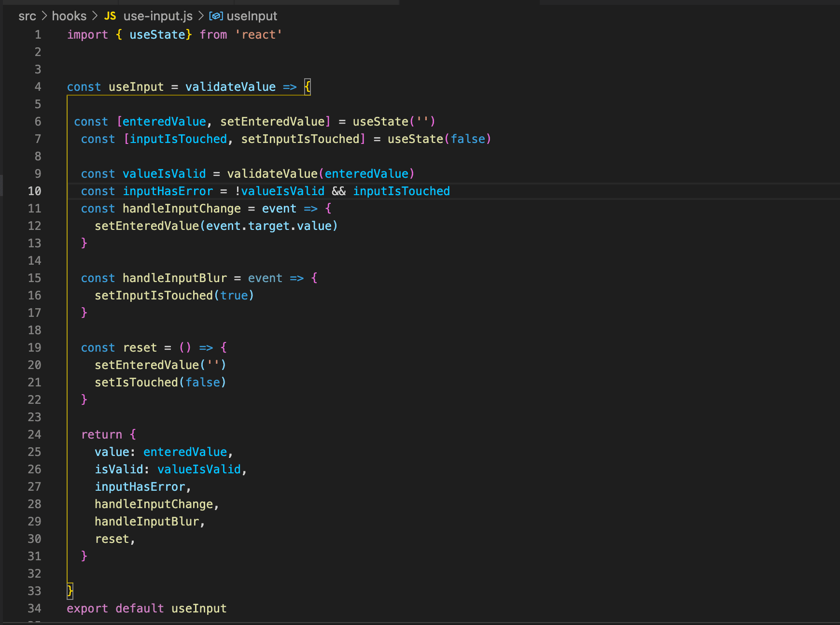This screenshot has width=840, height=625.
Task: Click 'setInputIsTouched(true)' on line 16
Action: pos(174,296)
